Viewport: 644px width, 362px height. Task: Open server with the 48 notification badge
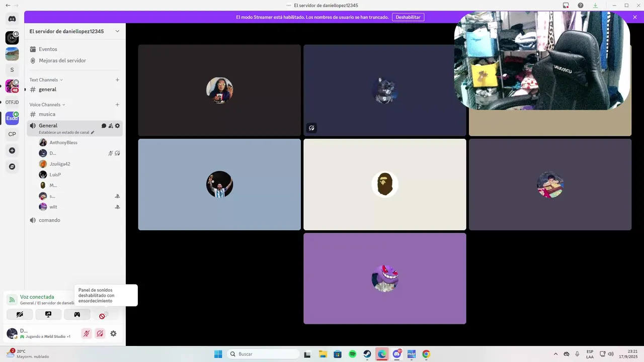click(x=12, y=86)
